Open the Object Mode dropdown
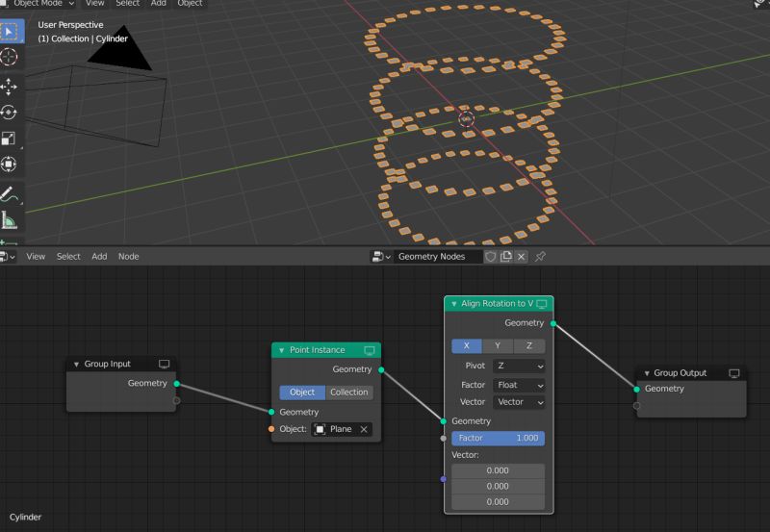The width and height of the screenshot is (770, 532). (x=39, y=3)
